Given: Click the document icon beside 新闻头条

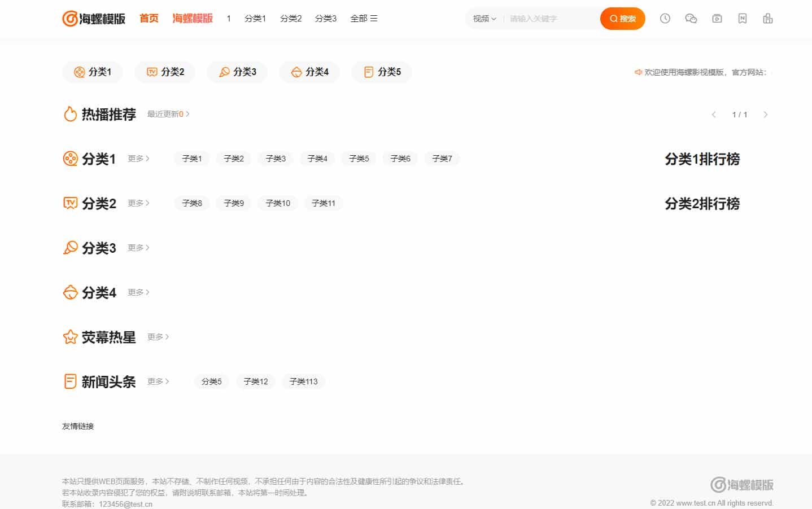Looking at the screenshot, I should (70, 381).
